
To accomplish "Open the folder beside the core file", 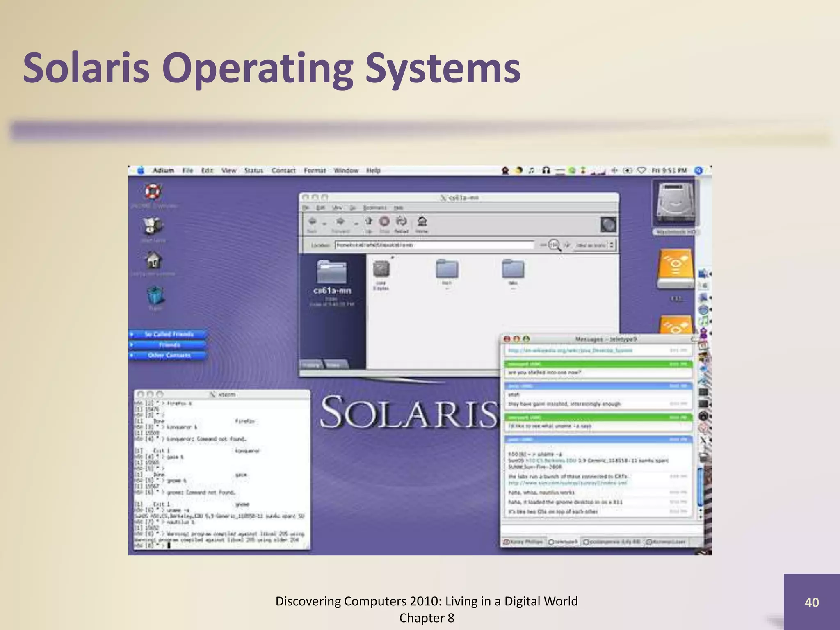I will pos(447,269).
